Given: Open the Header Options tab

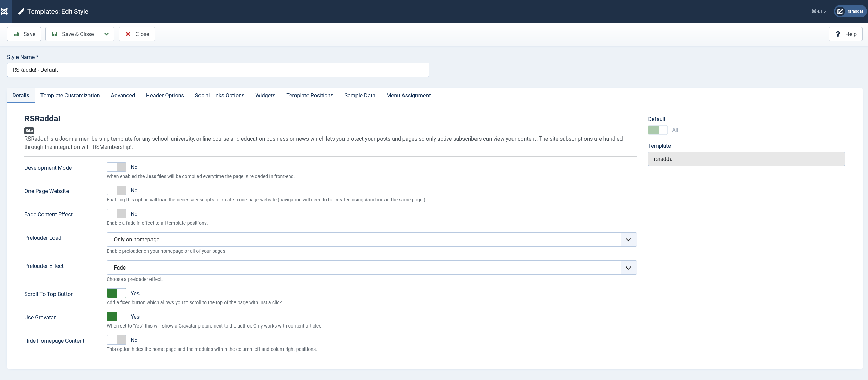Looking at the screenshot, I should (x=165, y=95).
